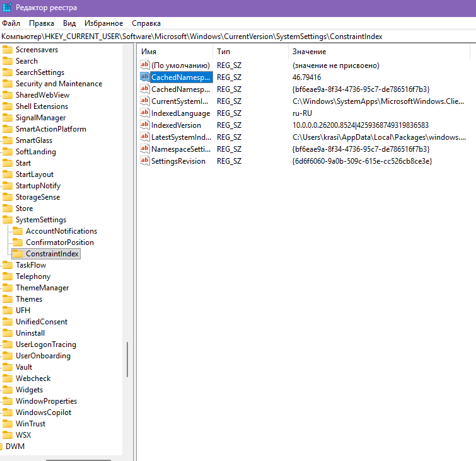The image size is (476, 461).
Task: Select the UnifiedConsent key
Action: pyautogui.click(x=42, y=322)
